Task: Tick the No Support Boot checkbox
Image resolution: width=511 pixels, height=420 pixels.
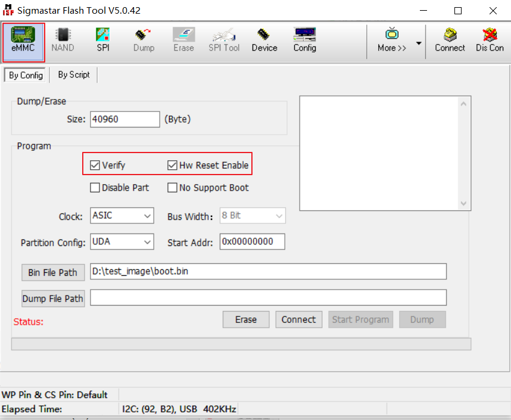Action: (172, 188)
